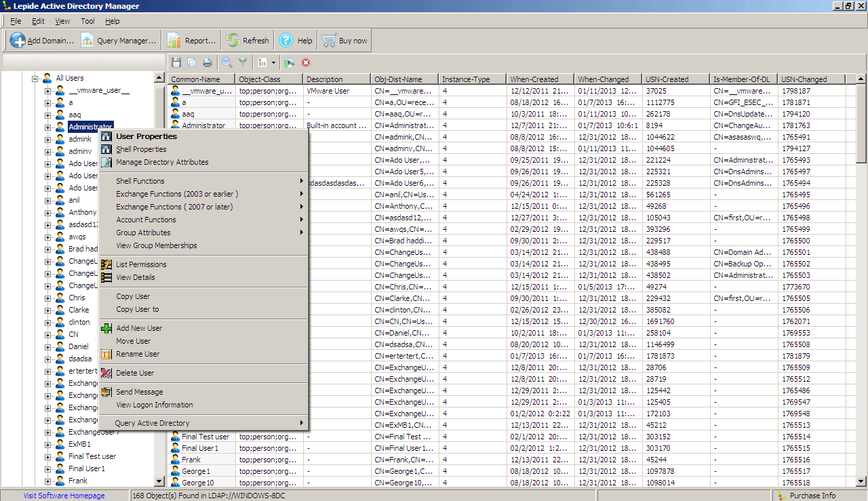Viewport: 868px width, 501px height.
Task: Open the Visit Software Homepage link
Action: coord(64,496)
